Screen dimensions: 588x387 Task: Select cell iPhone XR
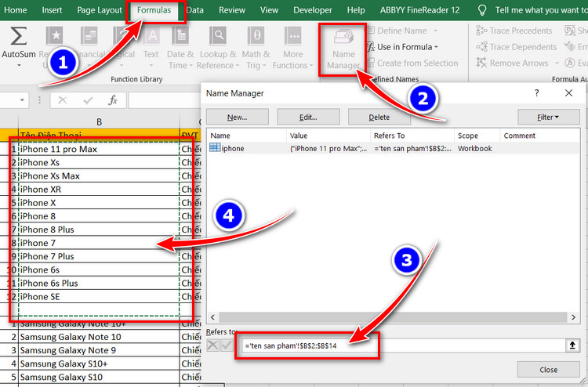[99, 190]
